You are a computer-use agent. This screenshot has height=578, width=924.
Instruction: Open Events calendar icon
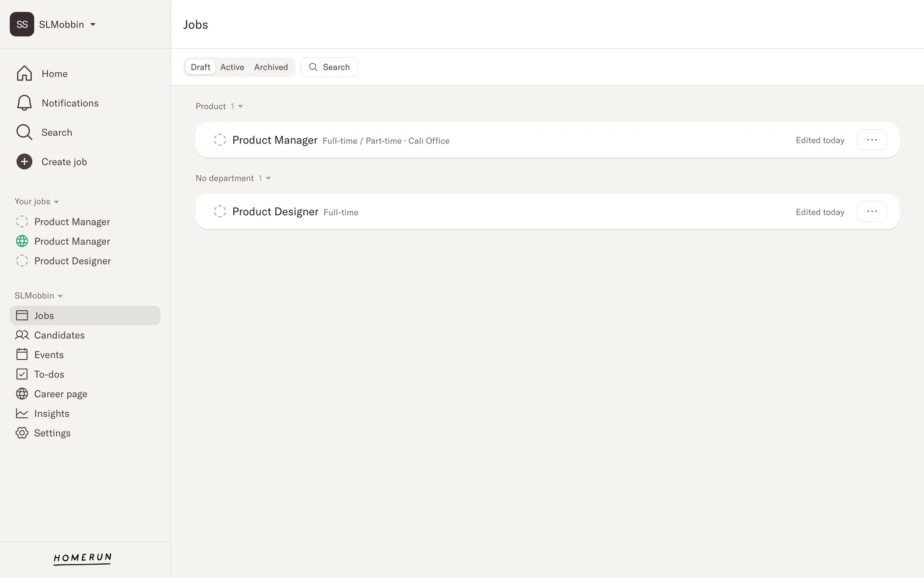tap(22, 355)
